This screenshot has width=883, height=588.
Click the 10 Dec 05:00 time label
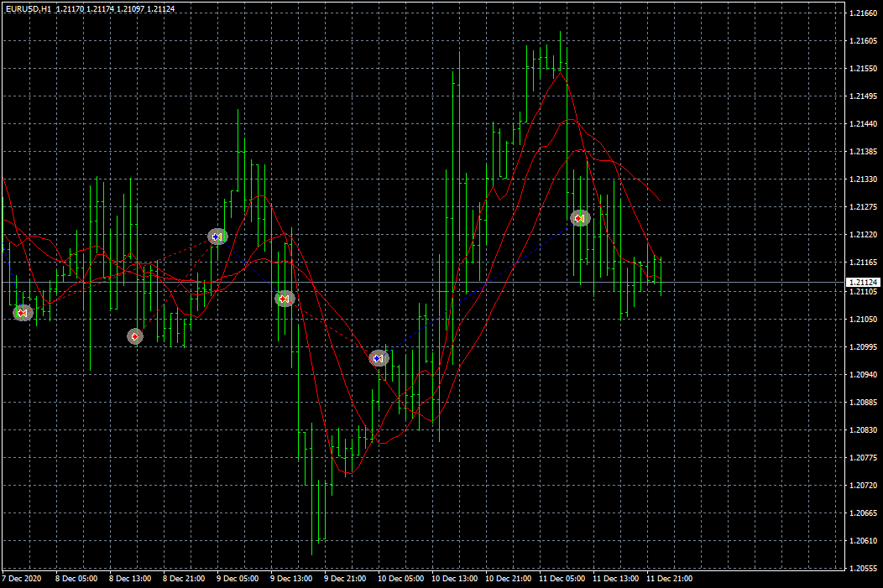click(x=401, y=579)
